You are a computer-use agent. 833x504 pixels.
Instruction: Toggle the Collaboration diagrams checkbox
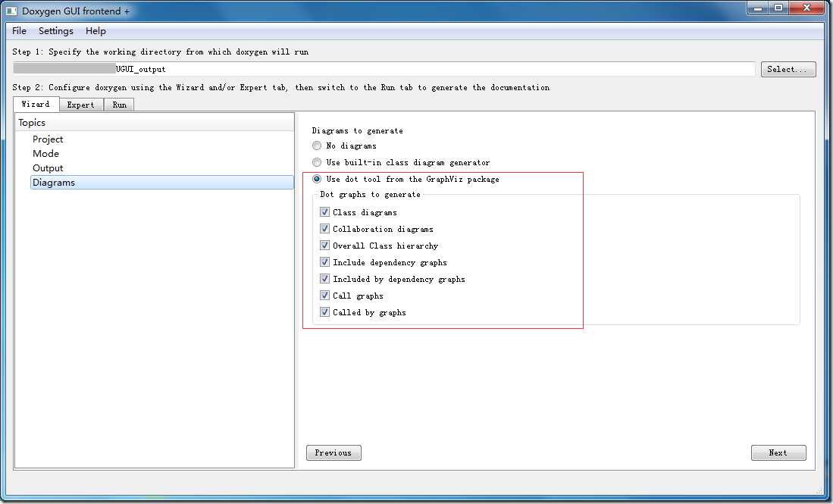point(324,229)
